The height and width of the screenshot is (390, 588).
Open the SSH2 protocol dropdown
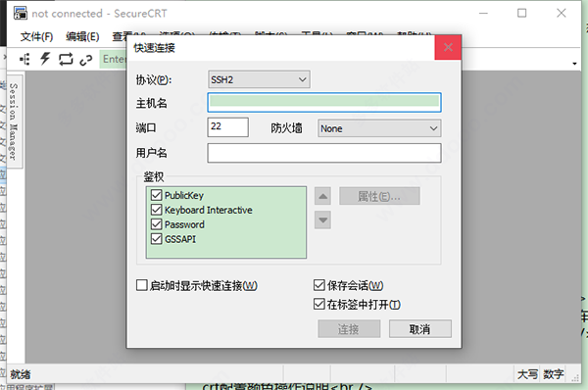coord(259,79)
